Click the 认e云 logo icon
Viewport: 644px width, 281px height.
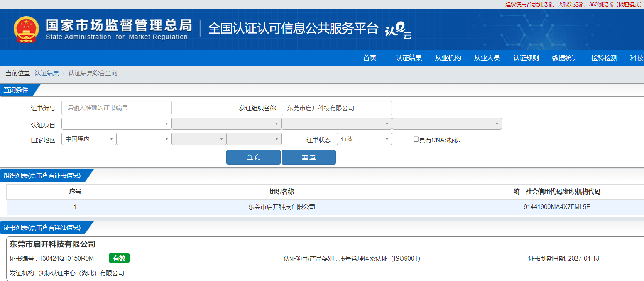398,30
